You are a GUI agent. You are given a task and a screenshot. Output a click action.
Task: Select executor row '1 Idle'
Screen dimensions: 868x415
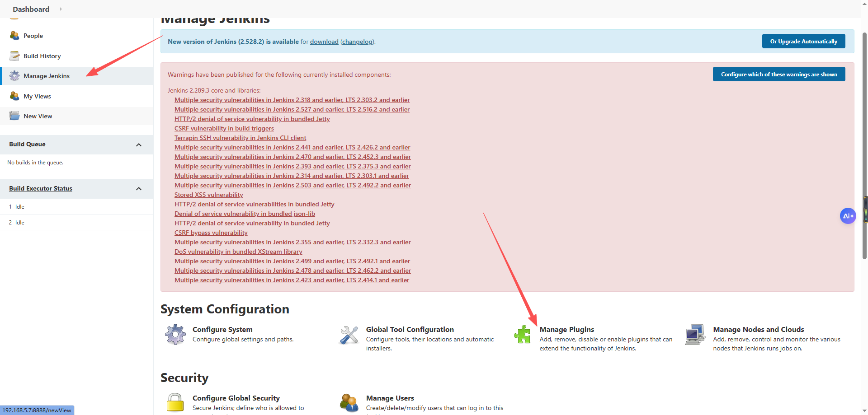pos(76,206)
